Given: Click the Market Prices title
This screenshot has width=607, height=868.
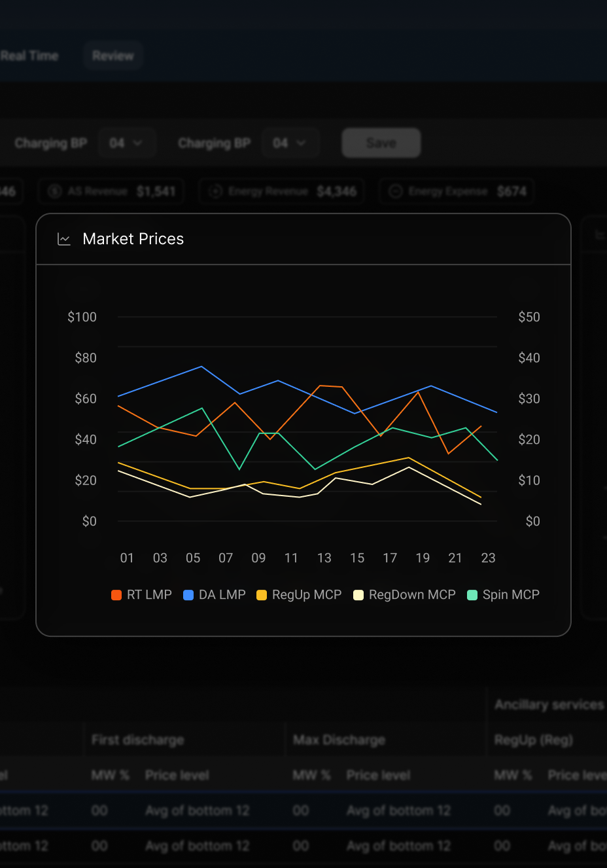Looking at the screenshot, I should point(133,239).
